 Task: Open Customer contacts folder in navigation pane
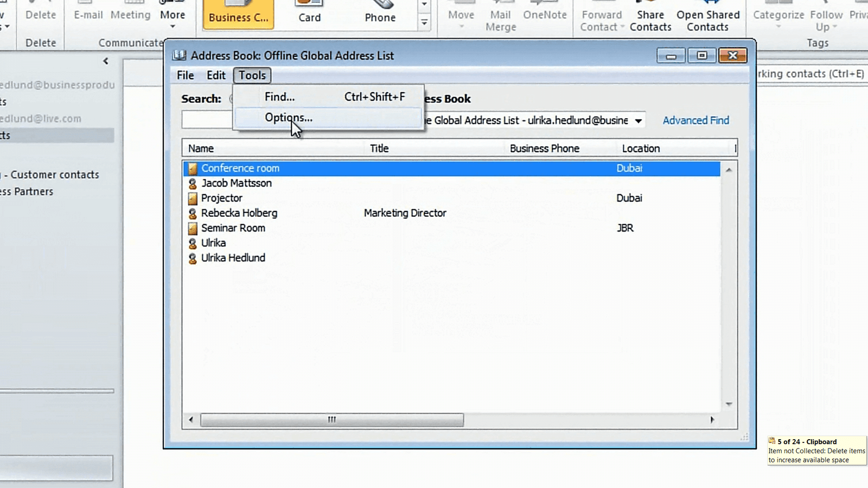point(54,175)
